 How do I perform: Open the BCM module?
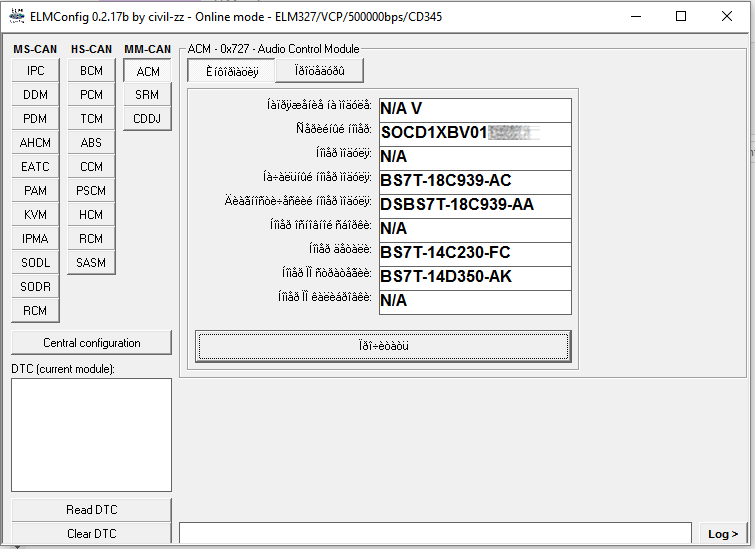click(x=92, y=71)
